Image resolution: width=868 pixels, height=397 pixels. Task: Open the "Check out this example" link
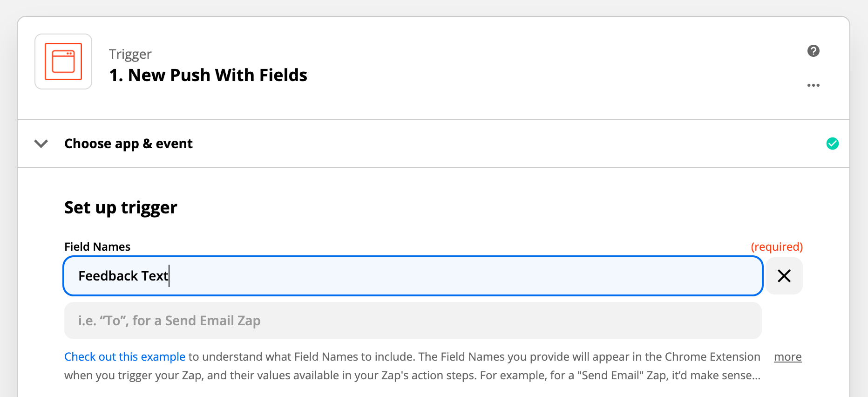coord(124,357)
